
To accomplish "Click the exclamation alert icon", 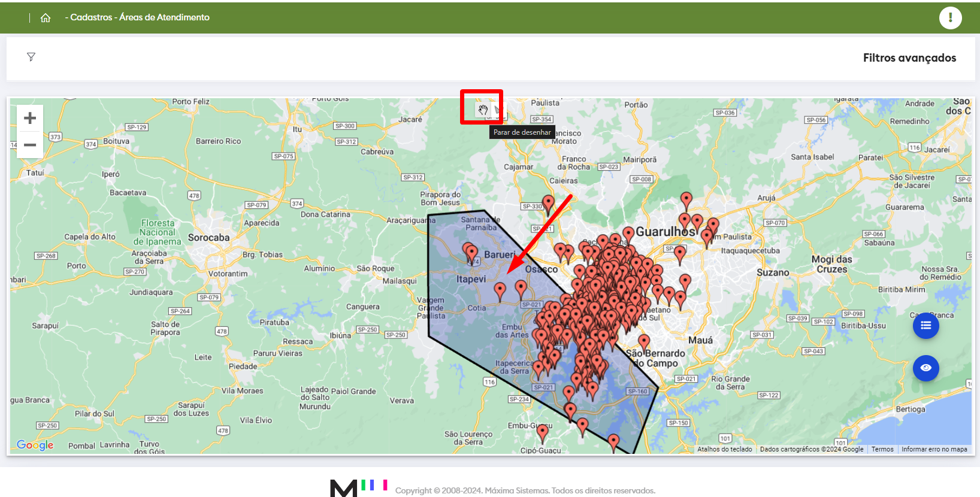I will [950, 18].
